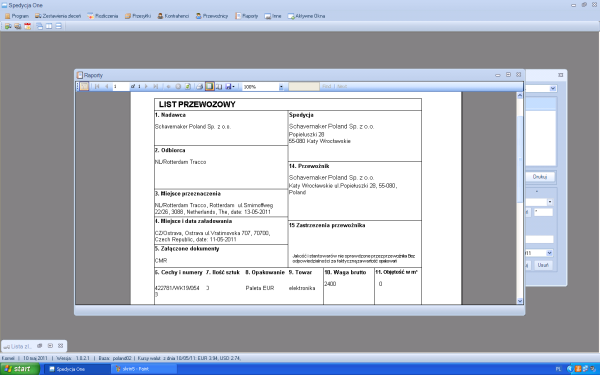The height and width of the screenshot is (375, 600).
Task: Click the refresh report icon
Action: (x=188, y=86)
